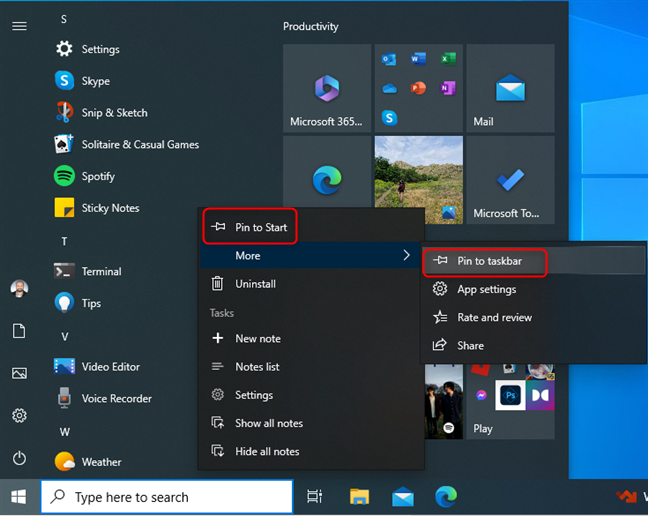Screen dimensions: 648x516
Task: Open Documents from the Start sidebar
Action: point(19,331)
